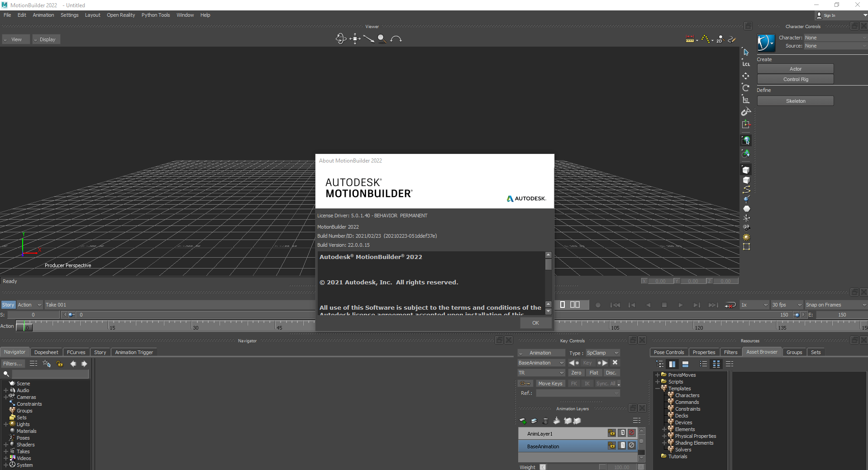Click the Skeleton button
The image size is (868, 470).
795,101
